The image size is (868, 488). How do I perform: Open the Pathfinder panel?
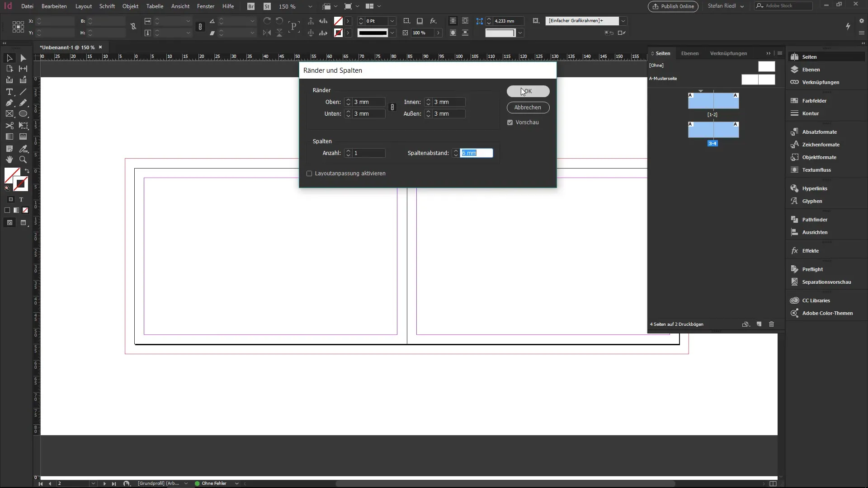pos(815,220)
